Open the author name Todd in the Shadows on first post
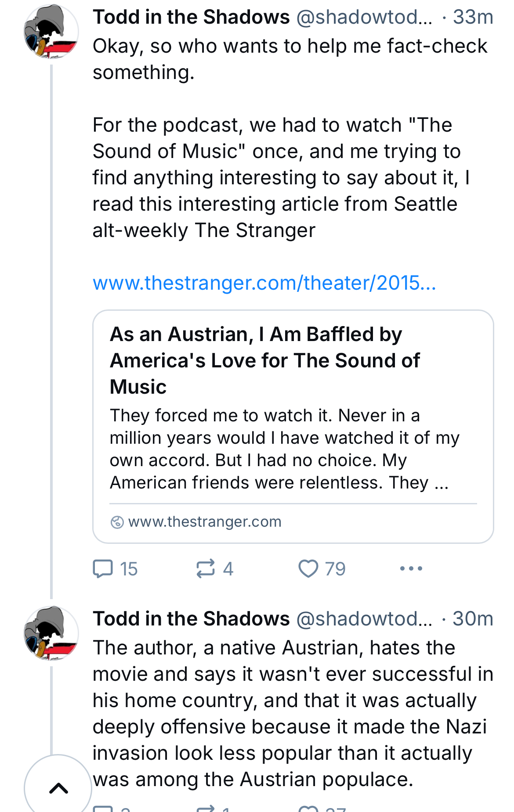Screen dimensions: 514x812 [x=191, y=17]
